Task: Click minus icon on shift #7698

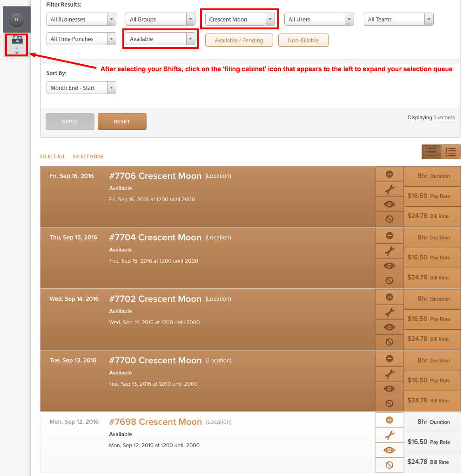Action: click(389, 420)
